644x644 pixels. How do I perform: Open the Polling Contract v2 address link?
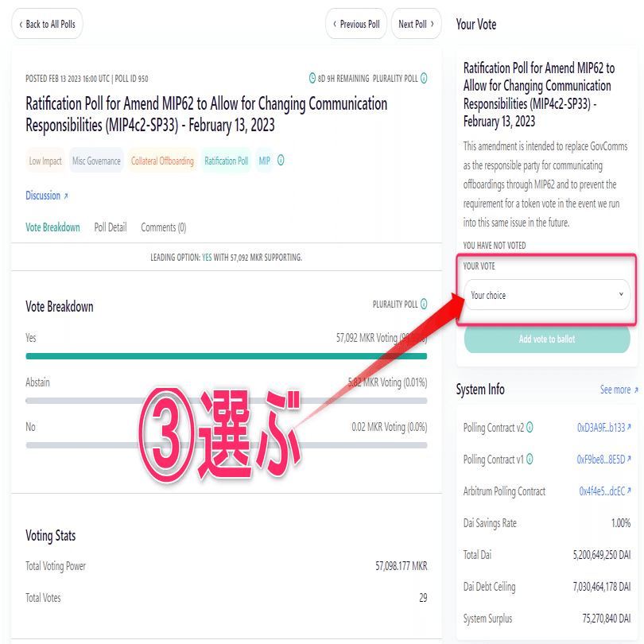point(602,427)
